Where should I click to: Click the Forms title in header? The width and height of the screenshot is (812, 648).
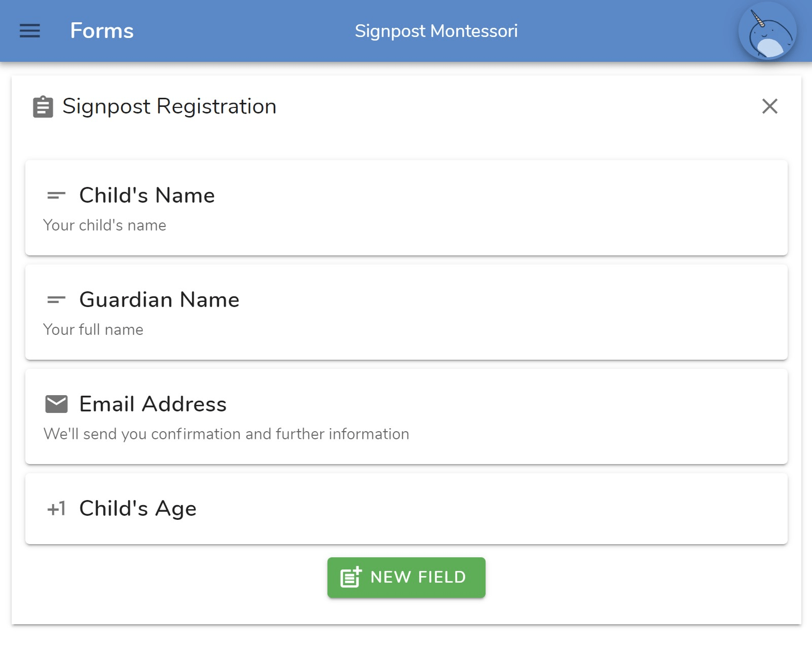(102, 31)
